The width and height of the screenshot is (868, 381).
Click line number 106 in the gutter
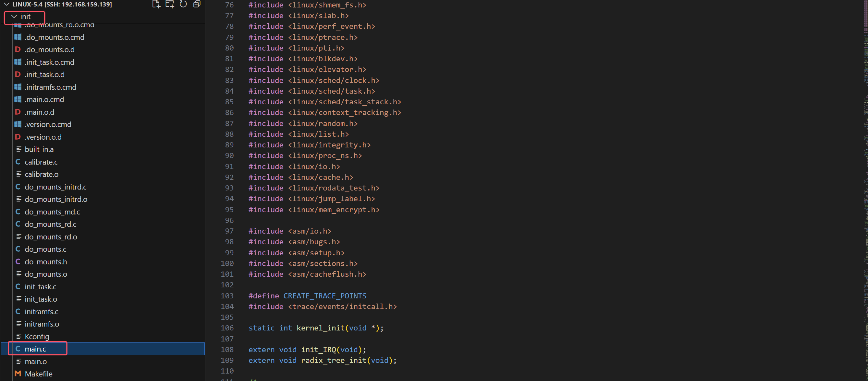[x=227, y=328]
